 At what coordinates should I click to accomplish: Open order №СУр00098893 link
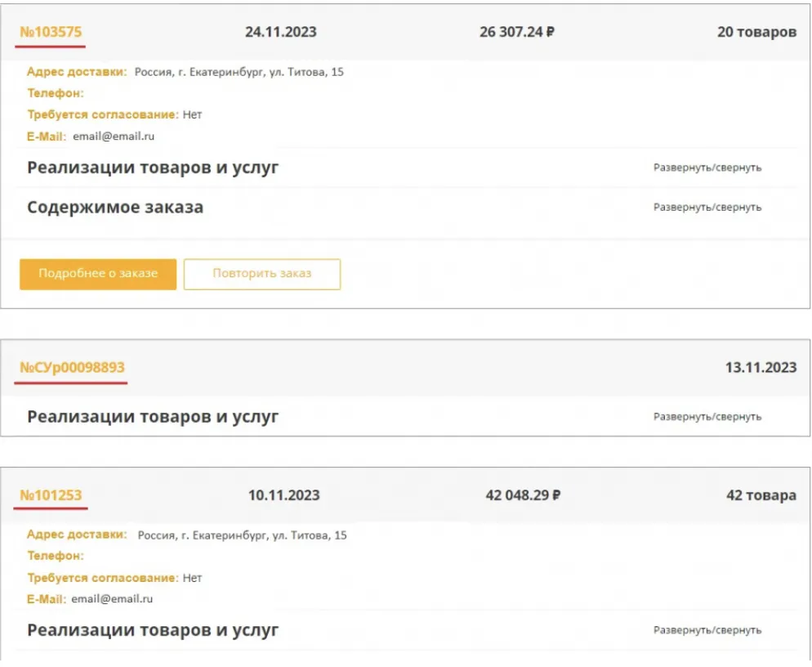73,368
